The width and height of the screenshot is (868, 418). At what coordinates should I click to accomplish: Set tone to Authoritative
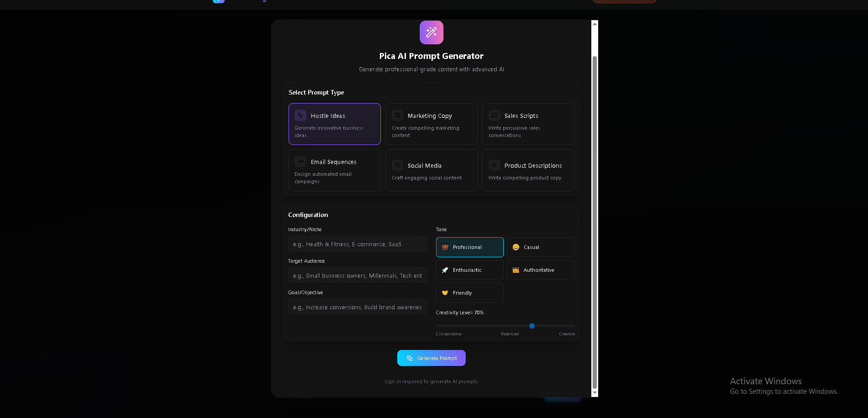tap(541, 270)
